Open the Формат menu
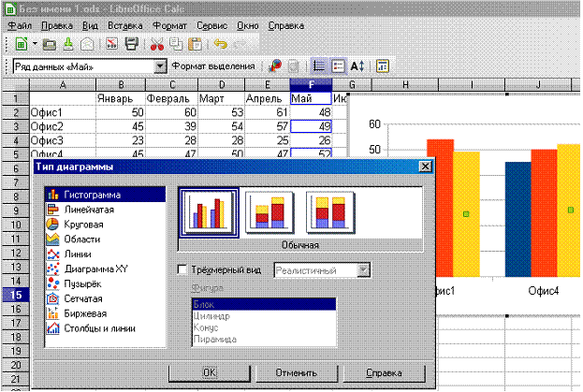 [170, 26]
